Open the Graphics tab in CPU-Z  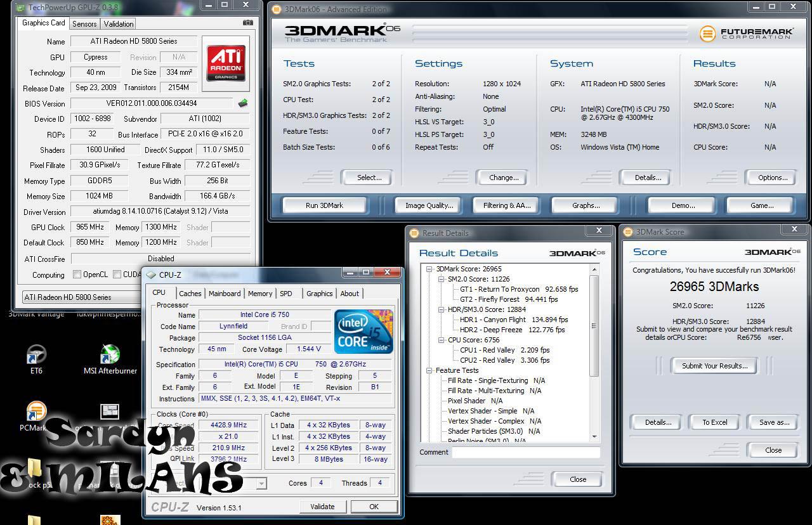tap(319, 294)
